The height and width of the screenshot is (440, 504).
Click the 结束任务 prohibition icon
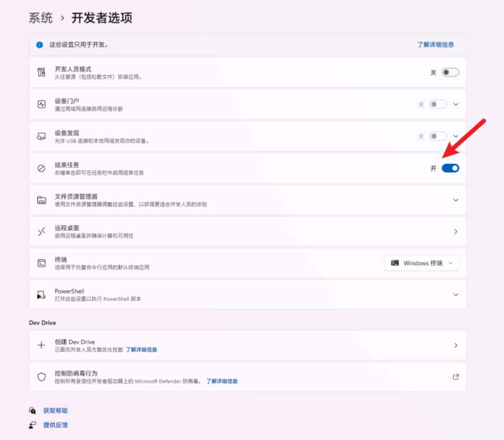tap(41, 167)
